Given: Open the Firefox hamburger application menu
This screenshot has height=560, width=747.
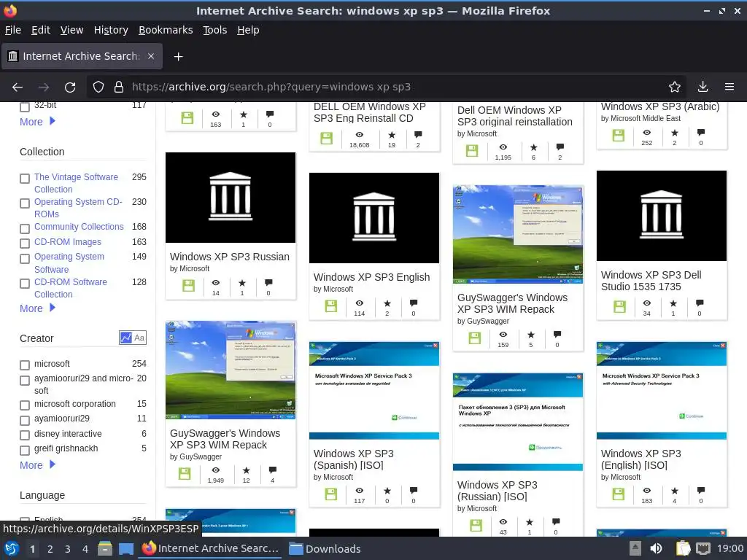Looking at the screenshot, I should (x=729, y=87).
